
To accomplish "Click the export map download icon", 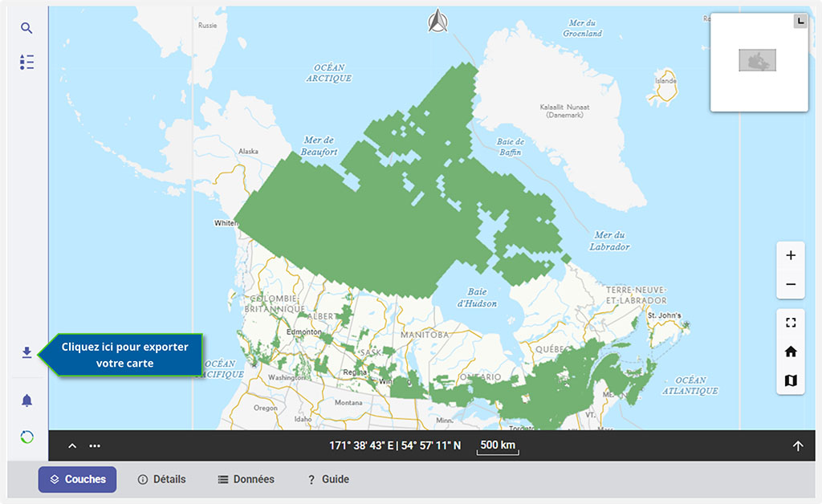I will tap(26, 352).
